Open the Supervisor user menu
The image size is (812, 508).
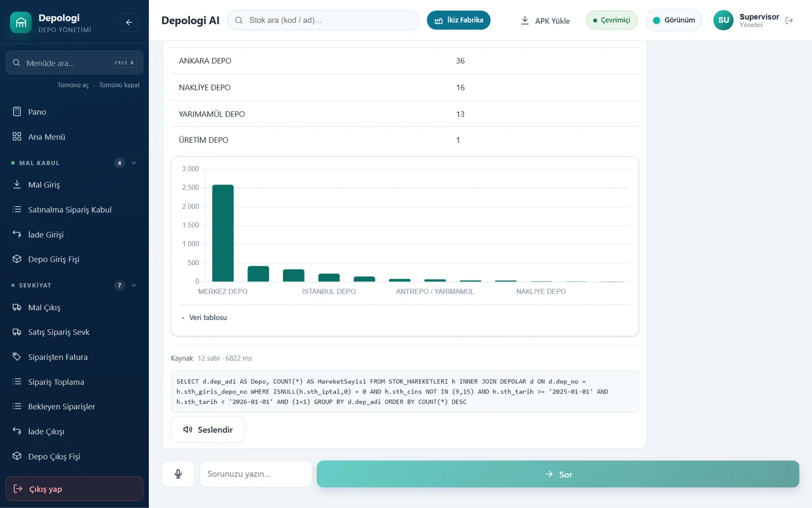point(747,20)
